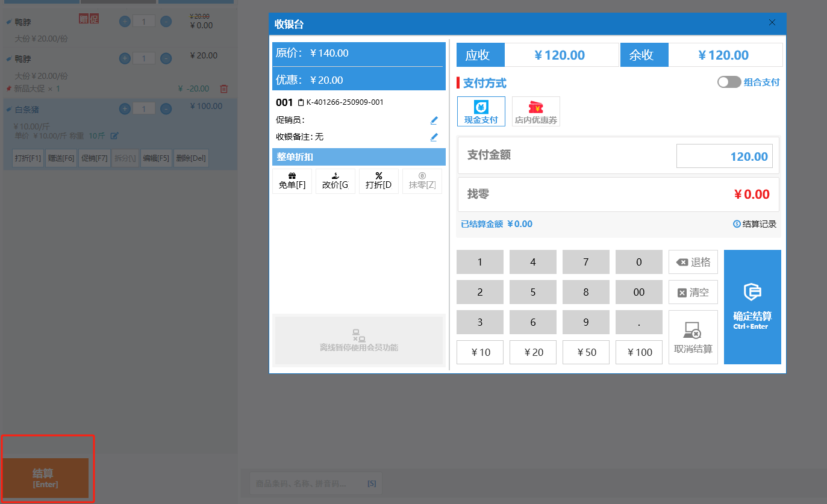Confirm payment with 确定结算 button
This screenshot has height=504, width=827.
[752, 307]
